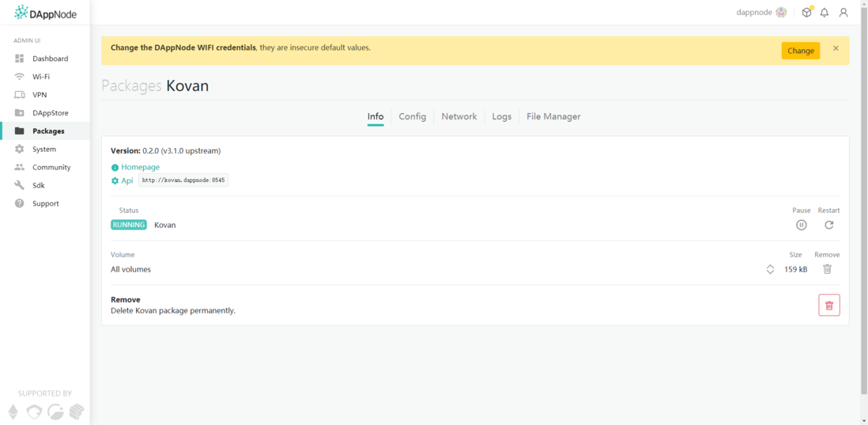Switch to the File Manager tab
Viewport: 868px width, 425px height.
(x=553, y=117)
